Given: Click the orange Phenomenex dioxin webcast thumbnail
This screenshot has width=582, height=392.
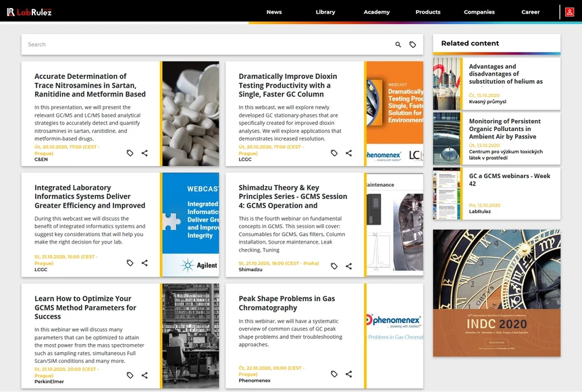Looking at the screenshot, I should click(395, 113).
